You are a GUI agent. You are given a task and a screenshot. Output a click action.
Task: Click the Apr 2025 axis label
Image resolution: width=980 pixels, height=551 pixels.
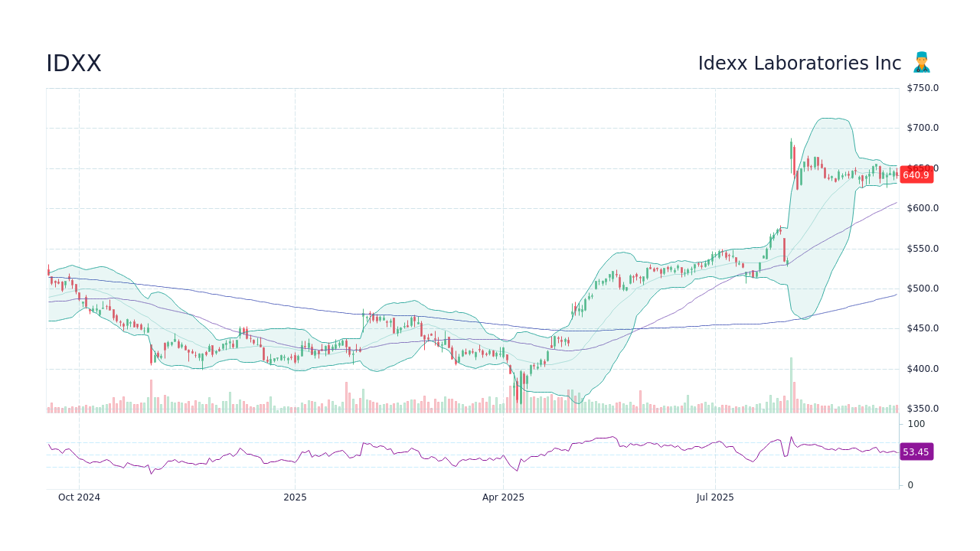point(505,497)
